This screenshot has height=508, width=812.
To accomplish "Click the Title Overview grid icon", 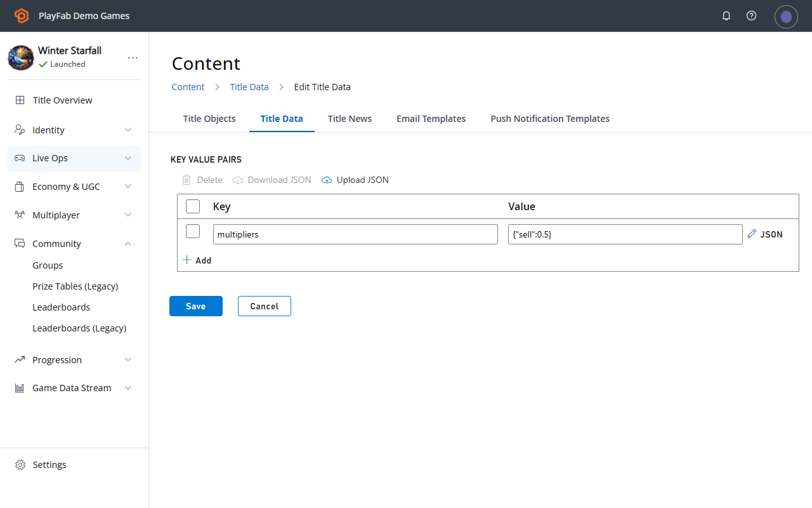I will (x=20, y=100).
